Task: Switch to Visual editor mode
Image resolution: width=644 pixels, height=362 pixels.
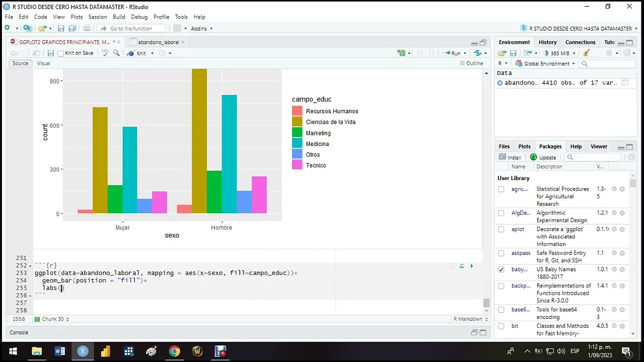Action: pyautogui.click(x=43, y=63)
